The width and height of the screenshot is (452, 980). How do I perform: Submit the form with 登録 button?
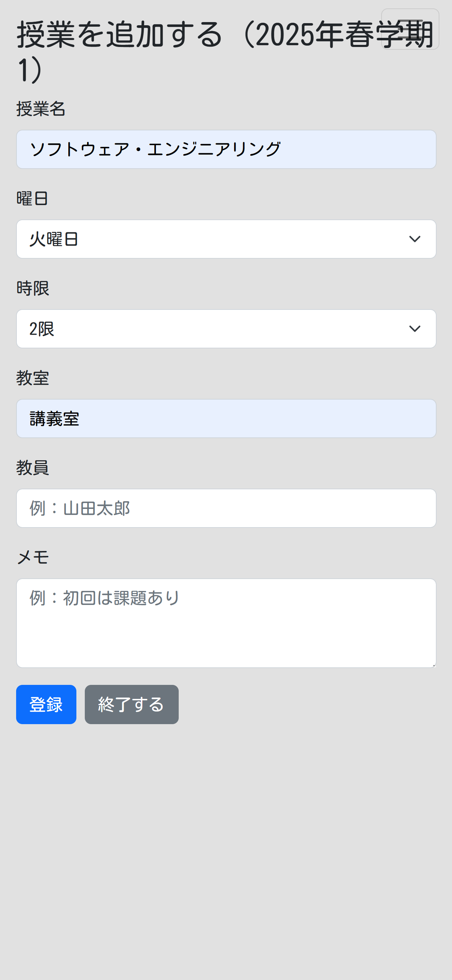click(x=46, y=705)
